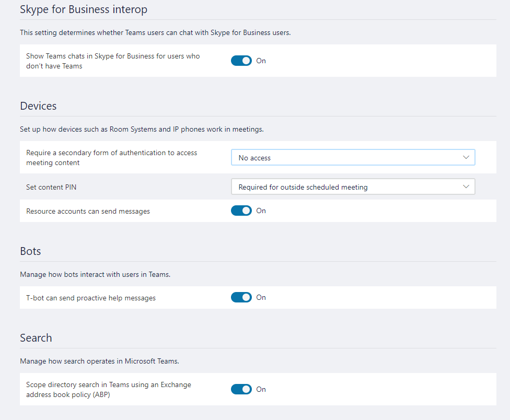
Task: Select the 'Search' section heading
Action: coord(36,338)
